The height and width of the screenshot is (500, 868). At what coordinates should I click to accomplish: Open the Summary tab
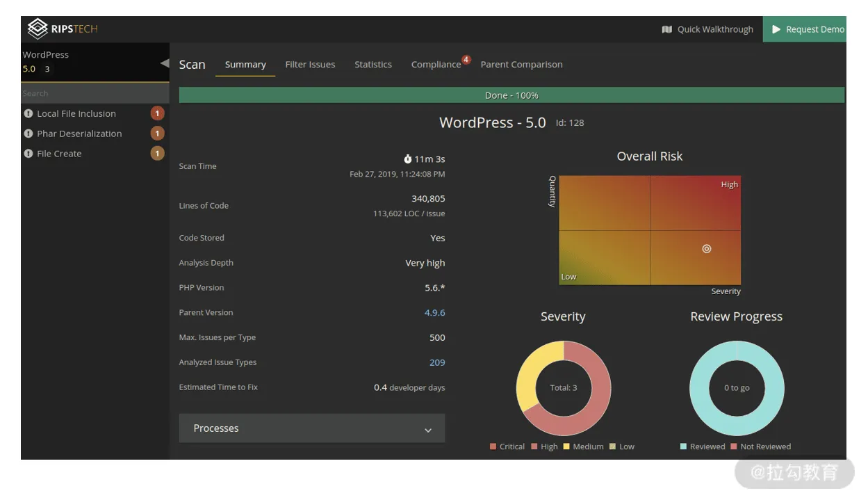[245, 65]
